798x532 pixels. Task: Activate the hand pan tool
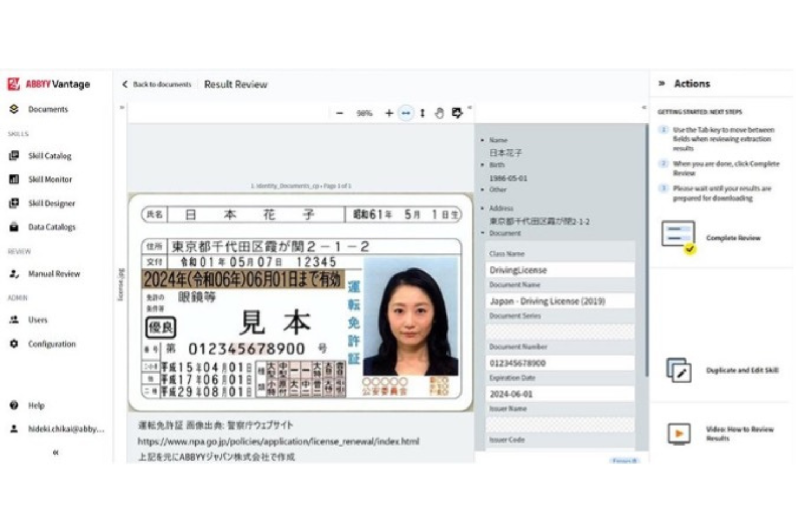439,113
